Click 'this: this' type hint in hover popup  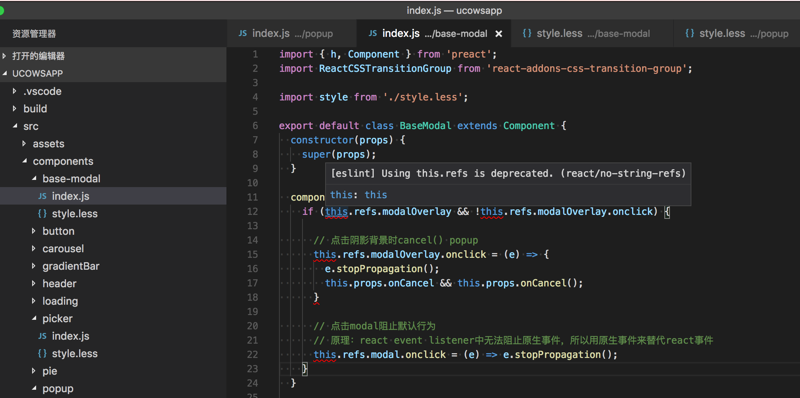[x=358, y=194]
